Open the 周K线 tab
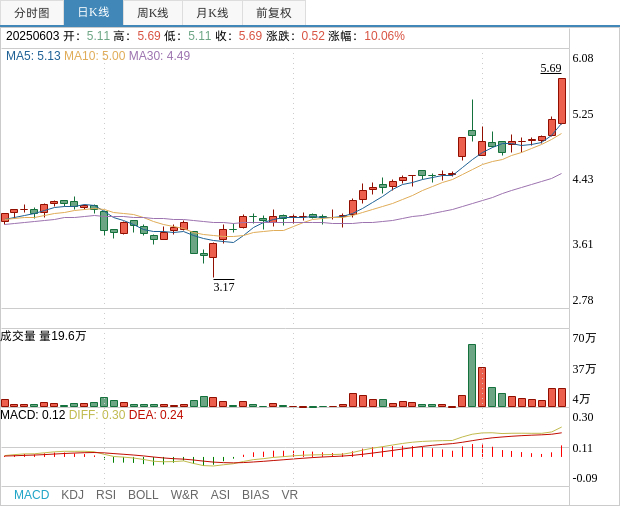This screenshot has width=620, height=506. [153, 13]
